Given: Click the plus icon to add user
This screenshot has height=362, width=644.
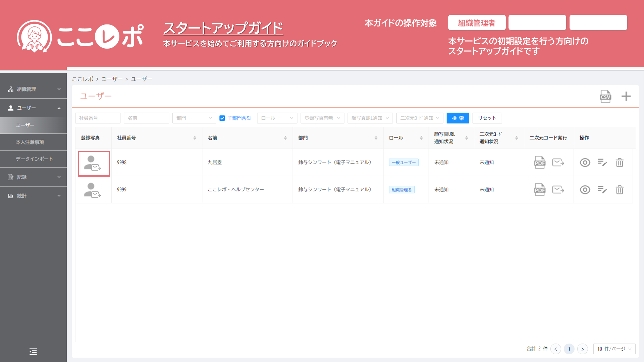Looking at the screenshot, I should pos(626,97).
